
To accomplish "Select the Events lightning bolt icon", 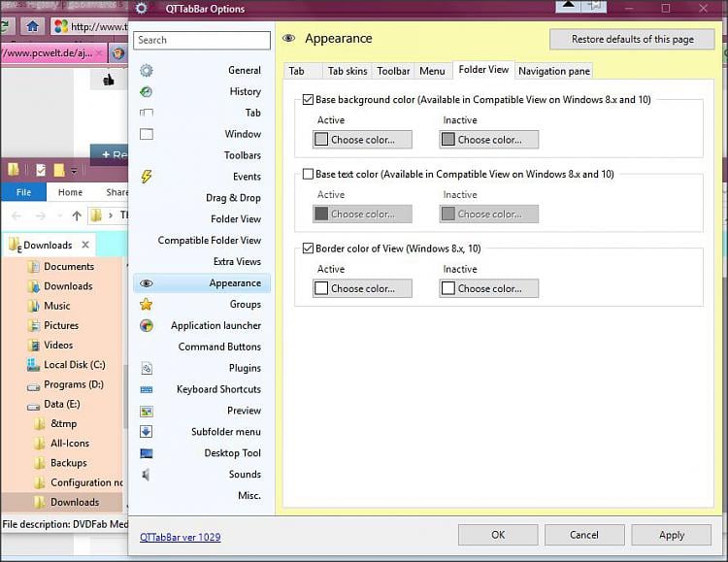I will (x=147, y=177).
